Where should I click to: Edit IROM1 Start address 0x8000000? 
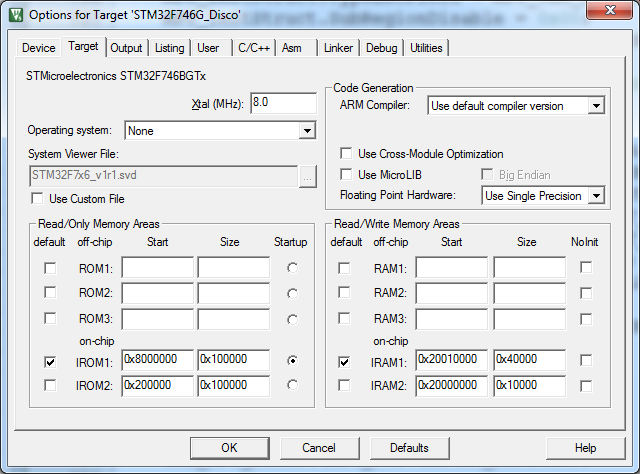point(158,360)
